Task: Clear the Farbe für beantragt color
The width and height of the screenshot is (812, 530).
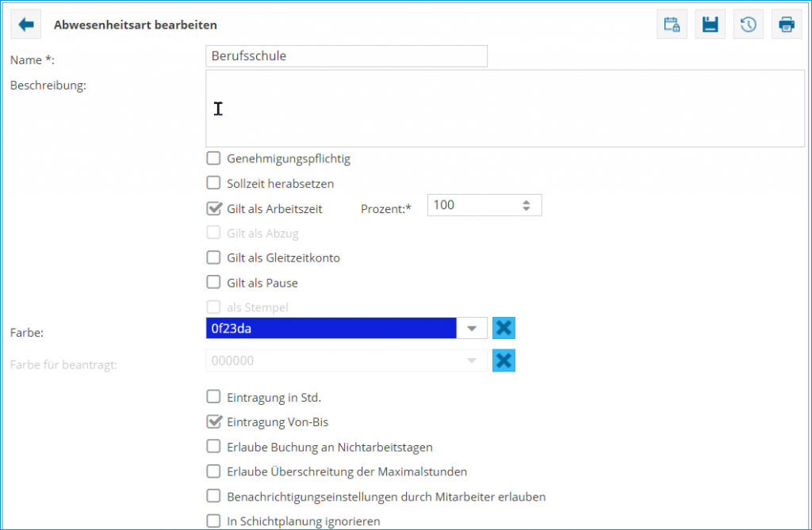Action: 504,360
